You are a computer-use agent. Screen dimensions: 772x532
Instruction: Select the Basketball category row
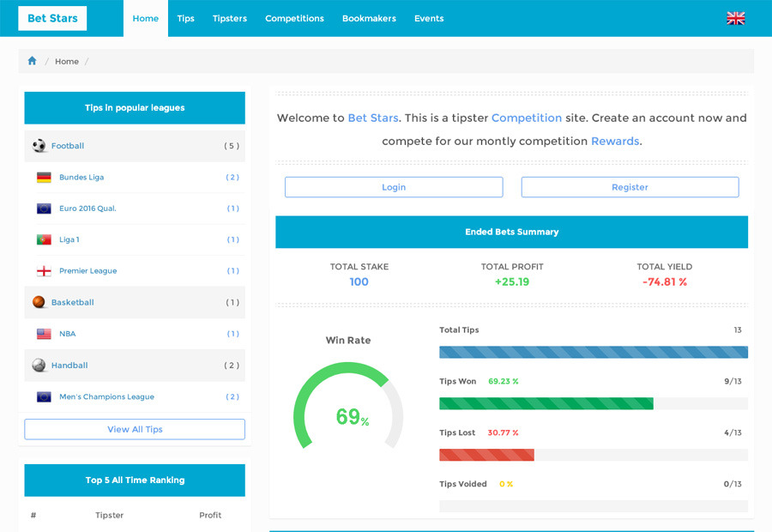click(135, 302)
